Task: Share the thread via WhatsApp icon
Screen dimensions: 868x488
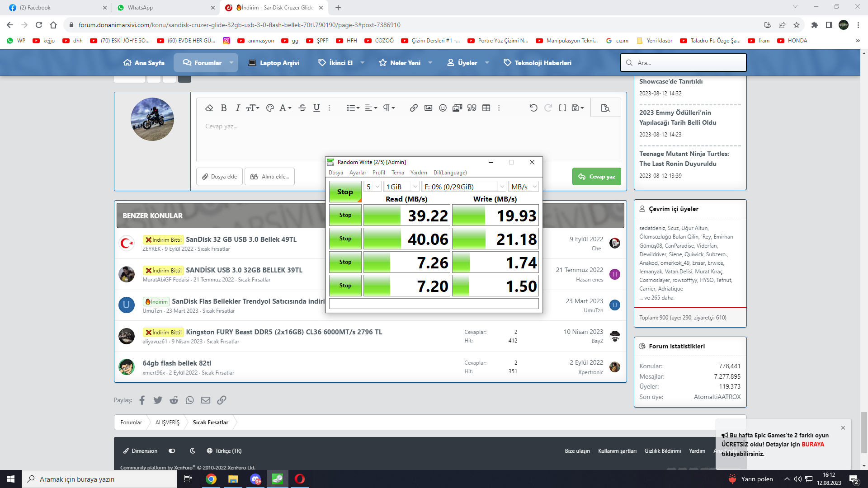Action: pyautogui.click(x=190, y=400)
